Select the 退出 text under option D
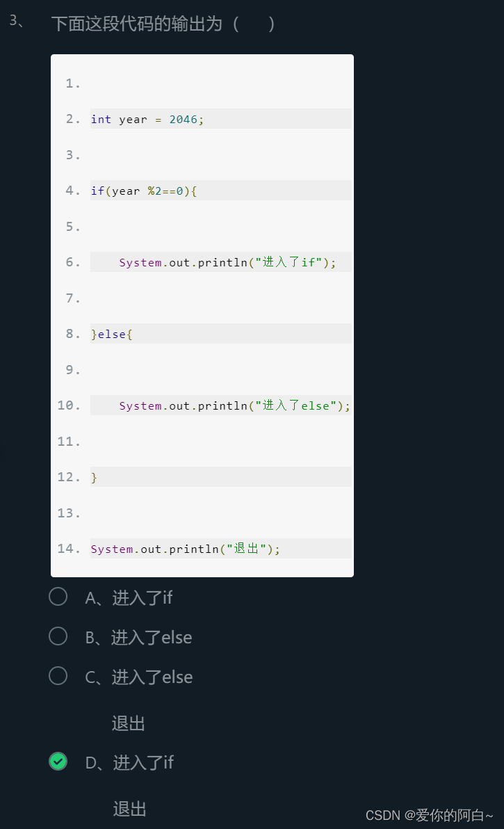Image resolution: width=504 pixels, height=829 pixels. tap(128, 809)
